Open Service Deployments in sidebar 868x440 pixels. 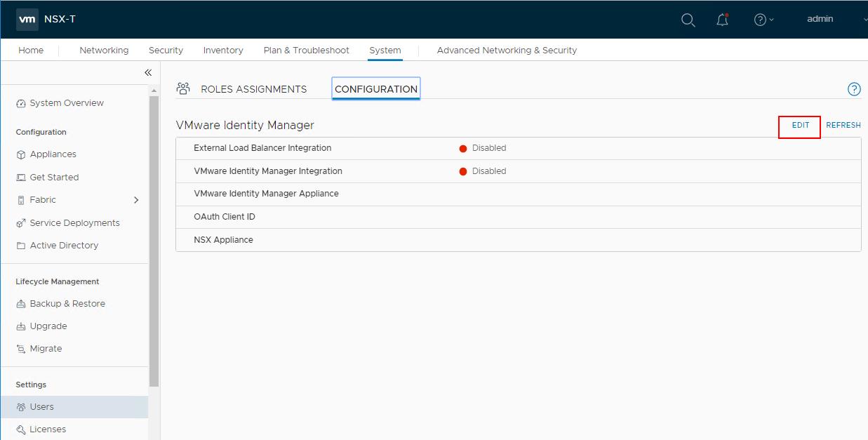tap(74, 223)
